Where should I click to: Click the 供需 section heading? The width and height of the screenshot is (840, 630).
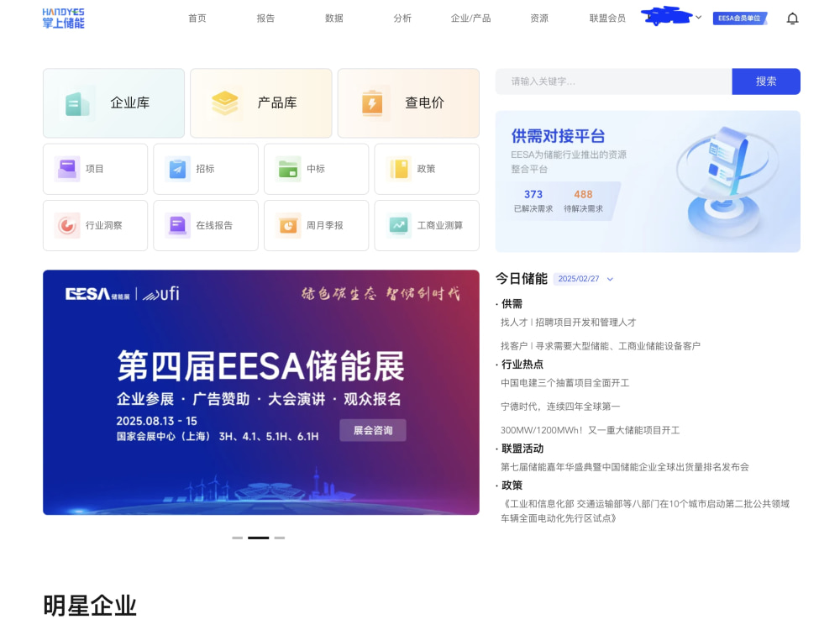coord(512,304)
